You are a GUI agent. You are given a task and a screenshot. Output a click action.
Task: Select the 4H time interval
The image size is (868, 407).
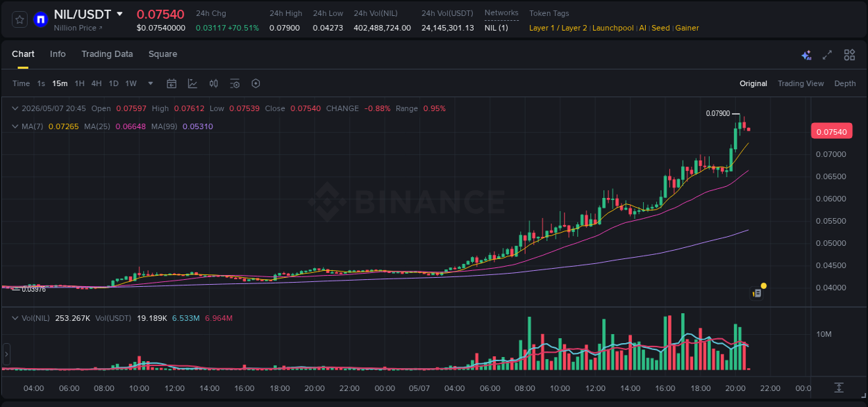click(96, 83)
